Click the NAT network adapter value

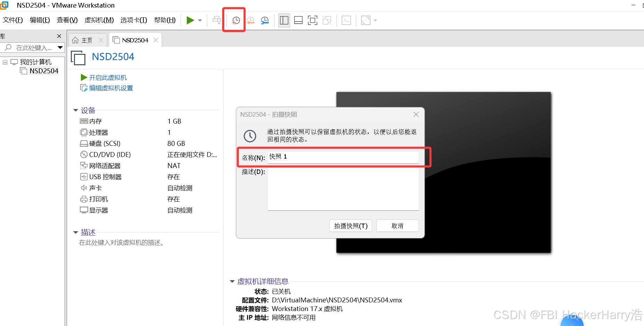174,166
